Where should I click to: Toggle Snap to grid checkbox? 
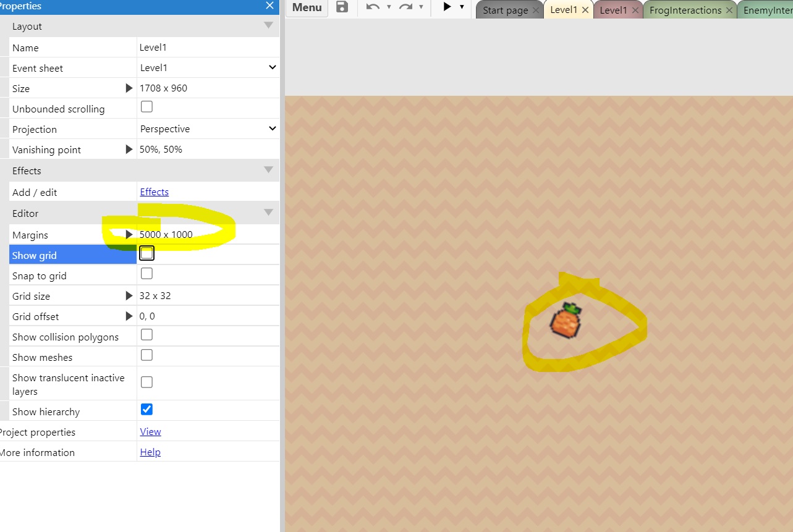coord(146,274)
